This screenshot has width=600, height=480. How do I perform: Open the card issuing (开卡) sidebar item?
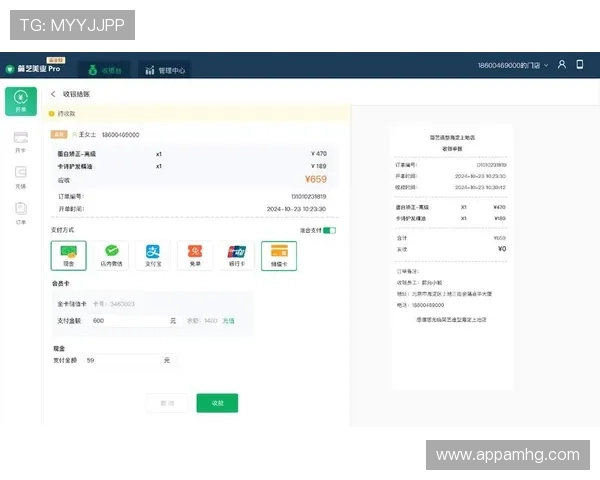[21, 142]
